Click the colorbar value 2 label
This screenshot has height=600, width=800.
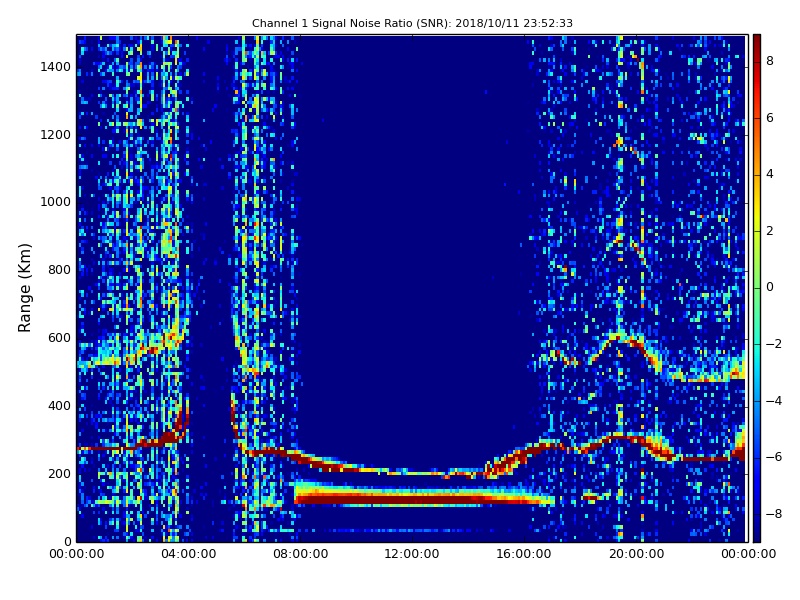point(770,231)
